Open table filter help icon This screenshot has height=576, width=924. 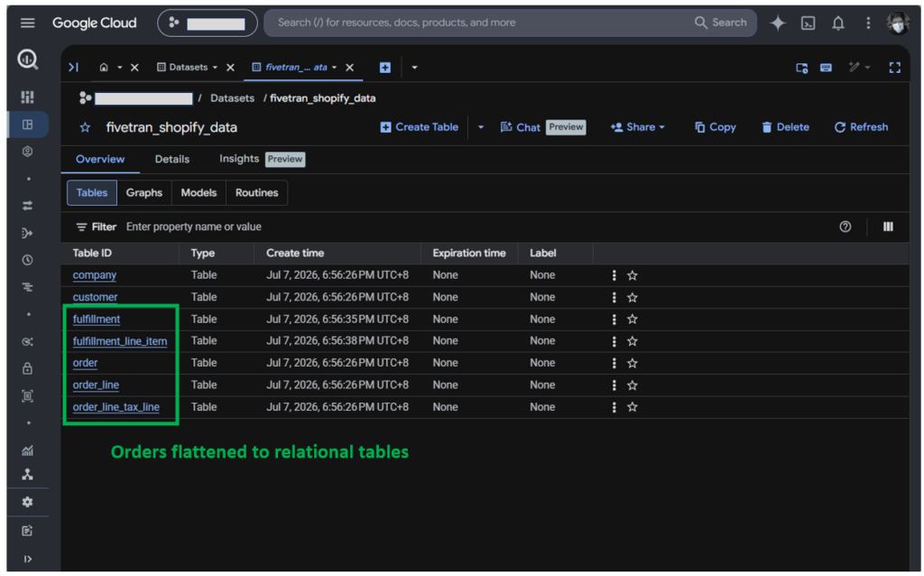click(845, 227)
